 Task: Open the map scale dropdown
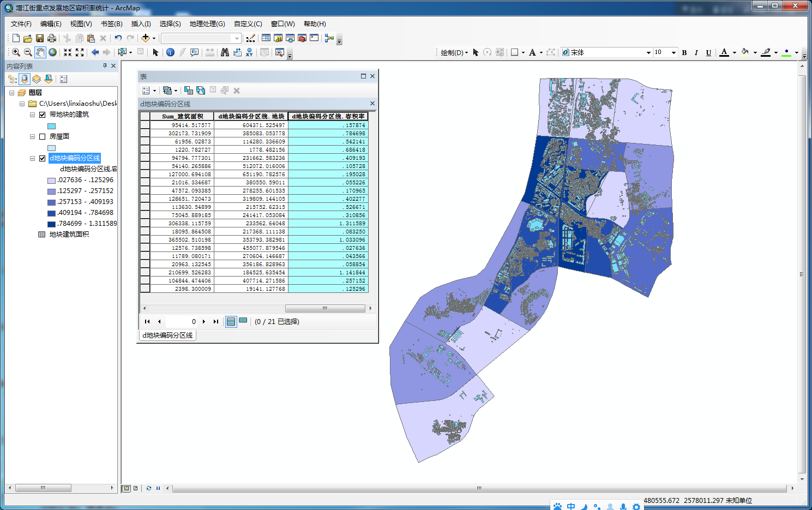(x=237, y=38)
